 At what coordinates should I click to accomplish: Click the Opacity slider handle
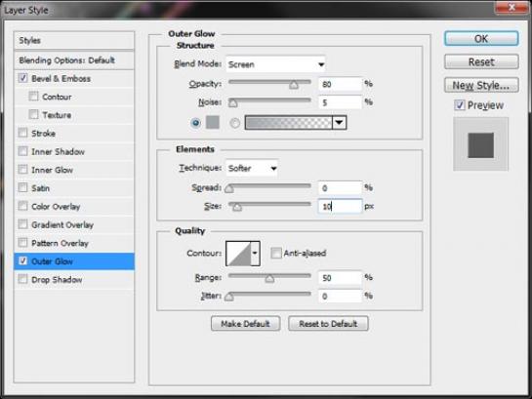294,85
